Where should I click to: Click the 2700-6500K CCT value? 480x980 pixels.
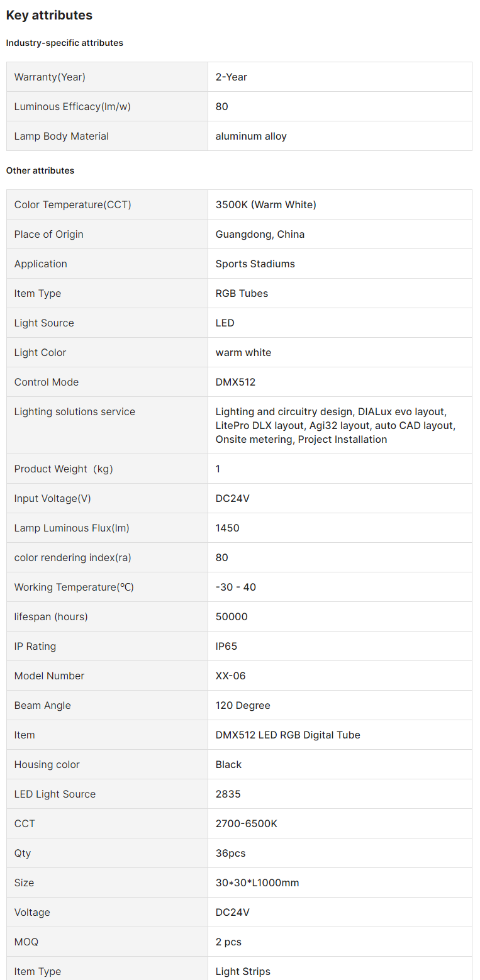(x=246, y=823)
